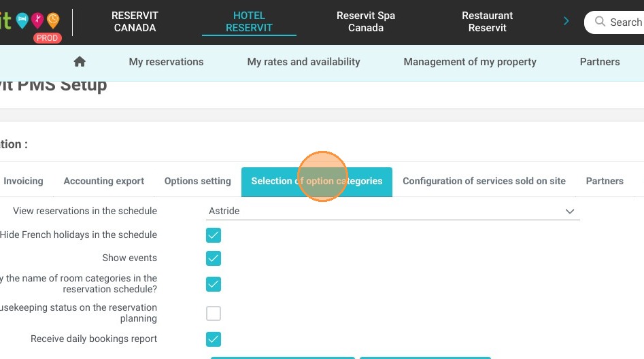Screen dimensions: 644x359
Task: Click the search magnifier icon
Action: click(600, 21)
